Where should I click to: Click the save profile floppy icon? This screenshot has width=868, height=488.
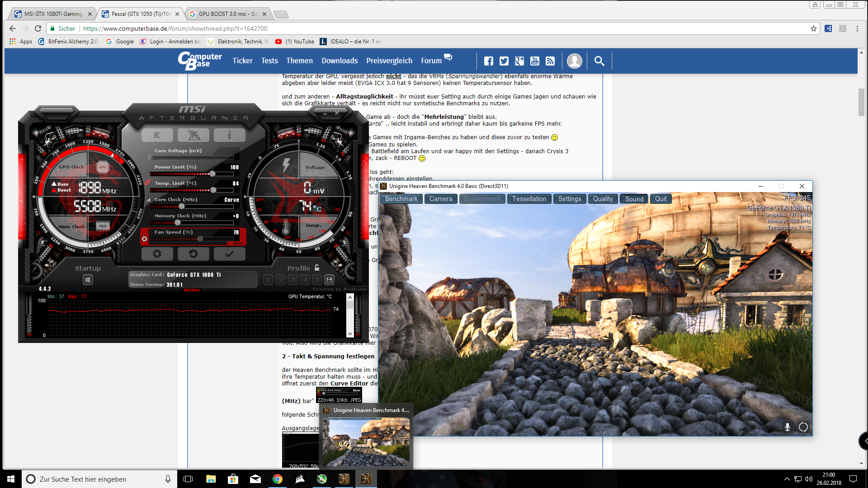(330, 280)
